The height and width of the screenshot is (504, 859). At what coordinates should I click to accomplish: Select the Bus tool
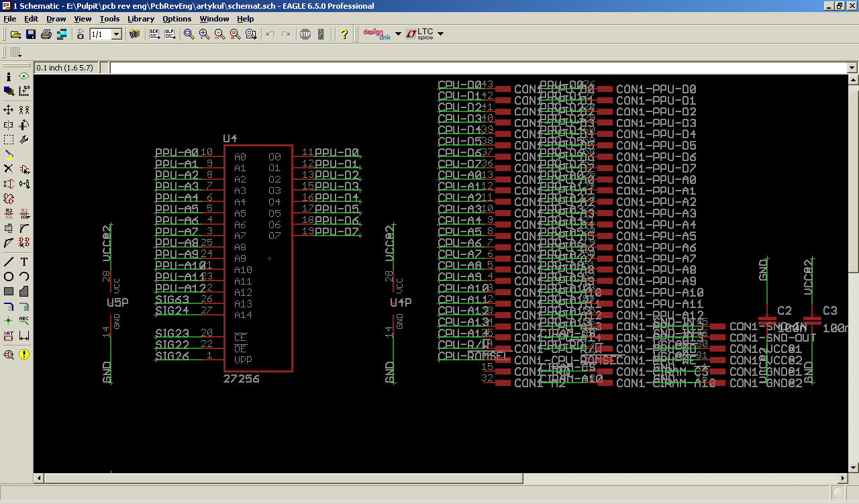point(9,306)
